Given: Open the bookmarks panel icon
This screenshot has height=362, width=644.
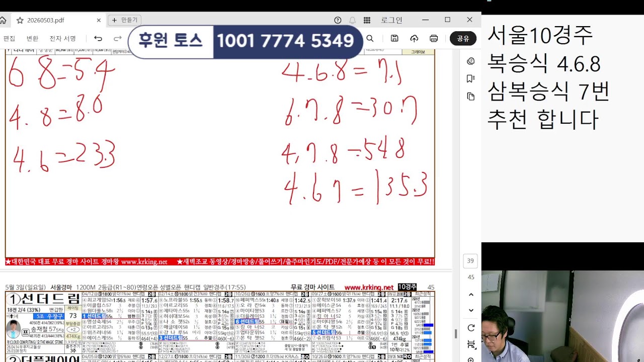Looking at the screenshot, I should [x=471, y=78].
